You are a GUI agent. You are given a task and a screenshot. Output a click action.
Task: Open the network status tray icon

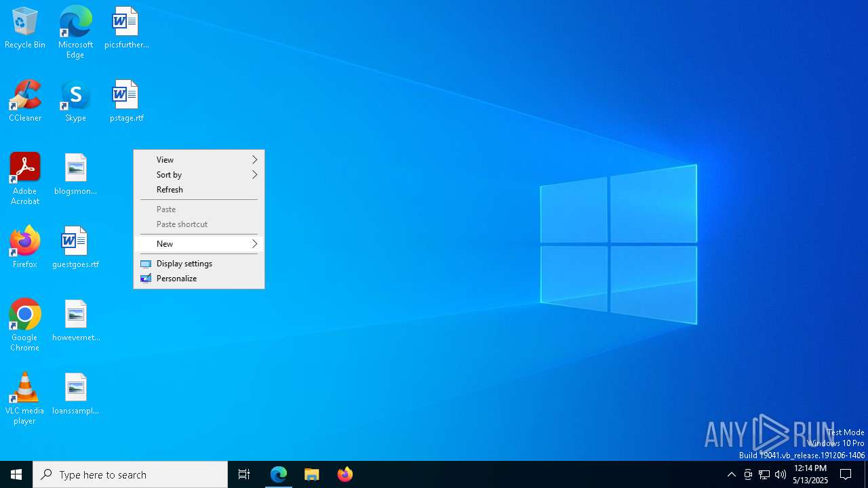click(x=764, y=474)
